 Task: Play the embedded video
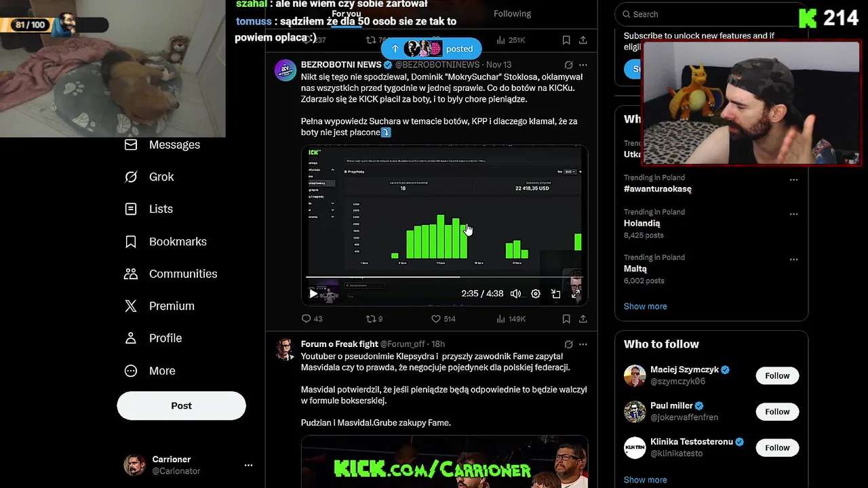click(x=313, y=293)
